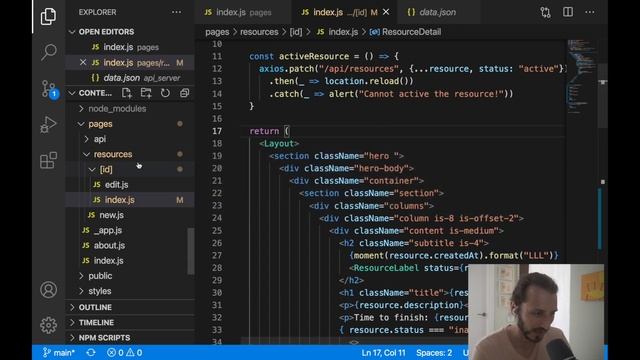Expand the node_modules folder

117,109
